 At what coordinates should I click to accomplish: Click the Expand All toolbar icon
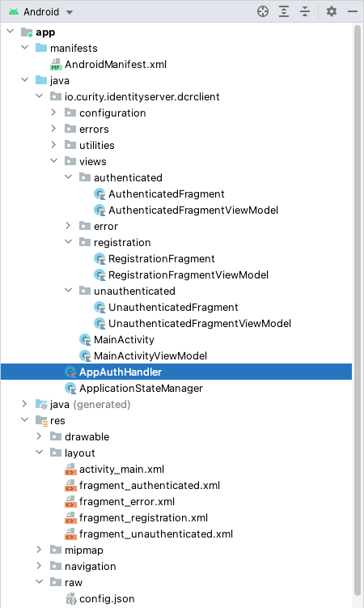point(284,11)
